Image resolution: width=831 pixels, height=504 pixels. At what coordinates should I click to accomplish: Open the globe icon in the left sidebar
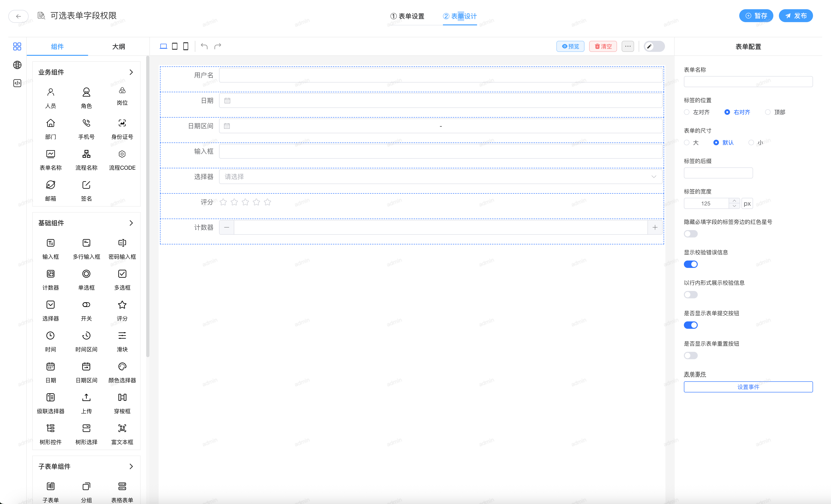tap(17, 65)
